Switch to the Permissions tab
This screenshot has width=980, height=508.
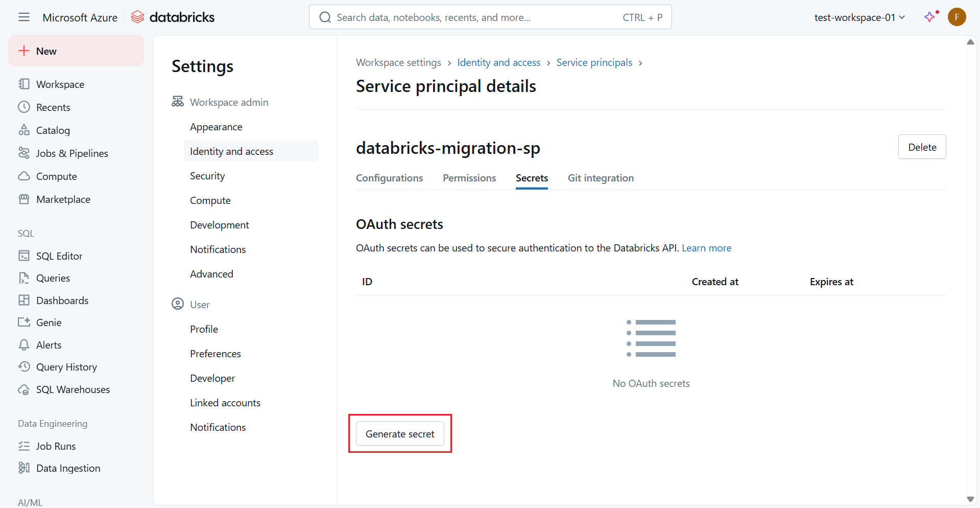[x=469, y=178]
